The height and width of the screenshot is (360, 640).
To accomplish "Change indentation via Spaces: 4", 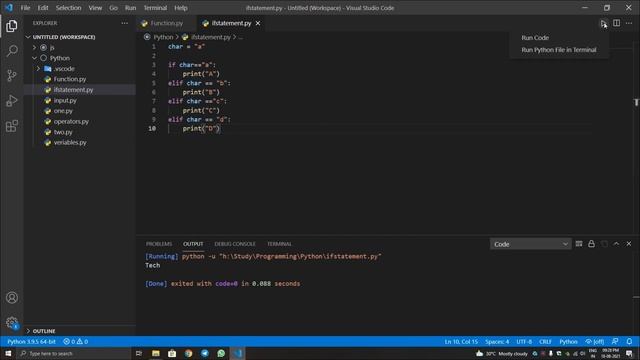I will coord(497,341).
